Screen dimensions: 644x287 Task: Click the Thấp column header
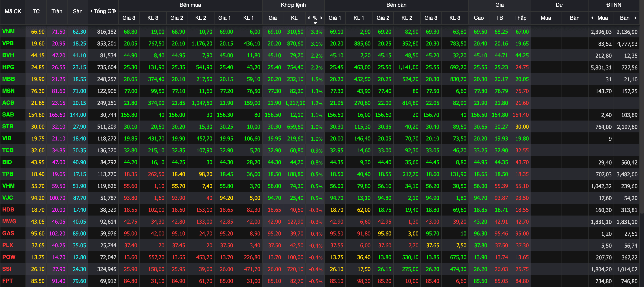520,18
